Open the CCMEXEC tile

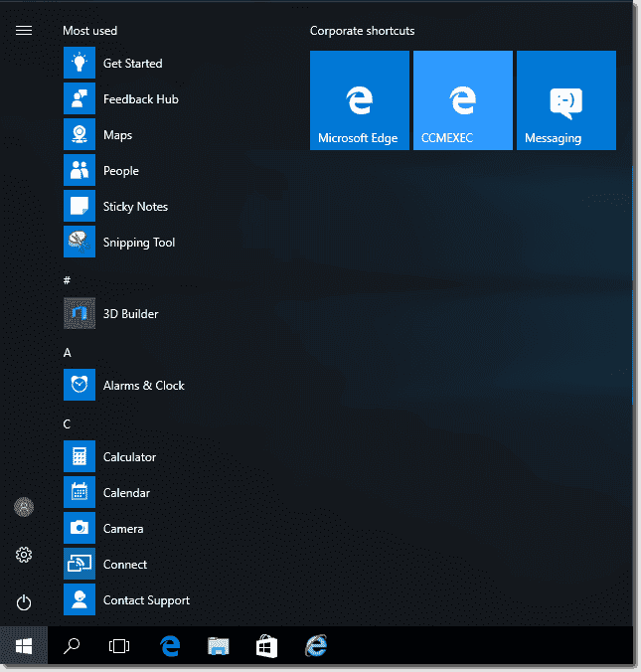coord(463,100)
